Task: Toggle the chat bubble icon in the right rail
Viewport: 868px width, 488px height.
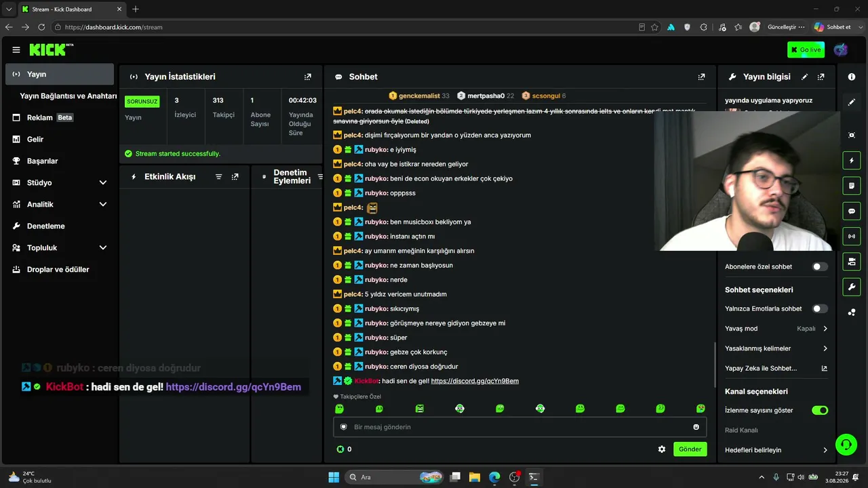Action: [x=852, y=211]
